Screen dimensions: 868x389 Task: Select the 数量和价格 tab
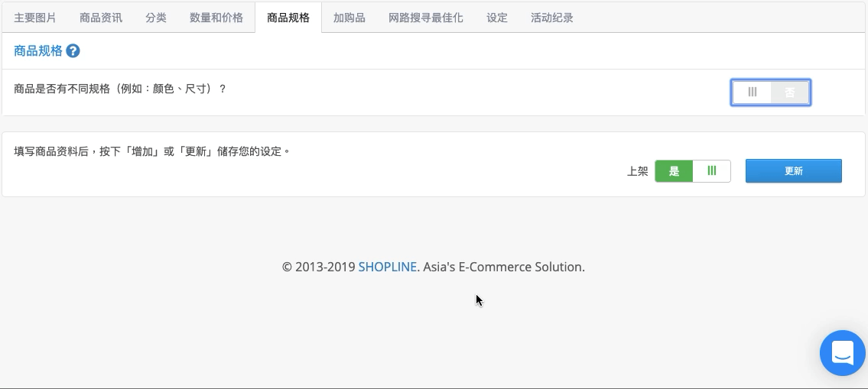coord(216,18)
